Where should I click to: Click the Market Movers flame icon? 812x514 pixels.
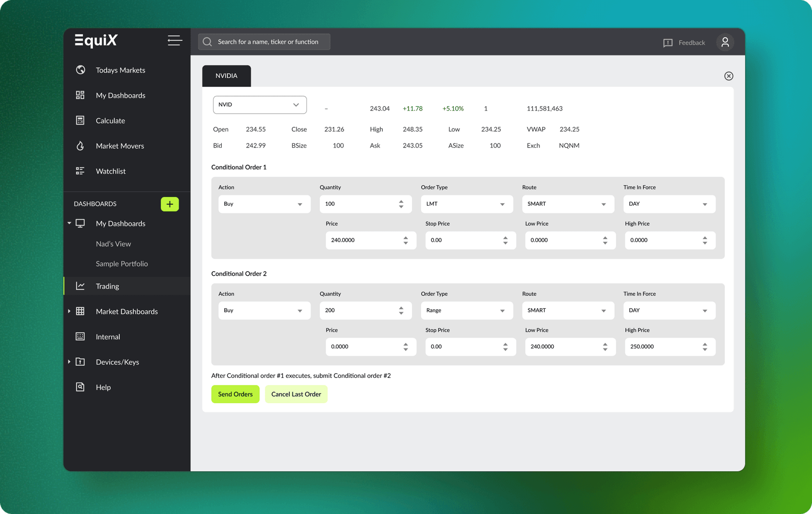[x=80, y=146]
